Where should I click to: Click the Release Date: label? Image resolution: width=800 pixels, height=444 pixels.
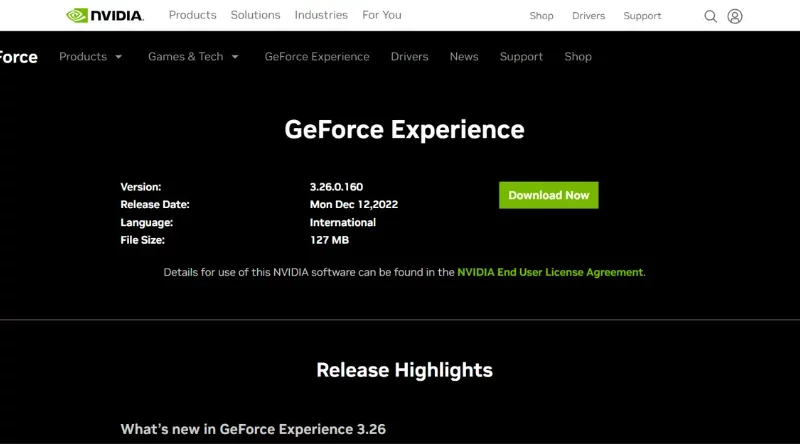[155, 204]
